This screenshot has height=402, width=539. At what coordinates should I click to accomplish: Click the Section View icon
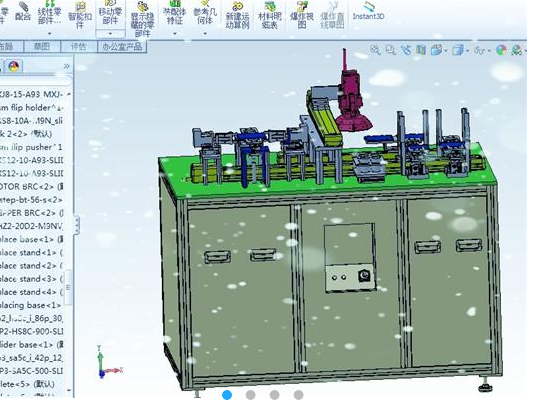pyautogui.click(x=421, y=50)
